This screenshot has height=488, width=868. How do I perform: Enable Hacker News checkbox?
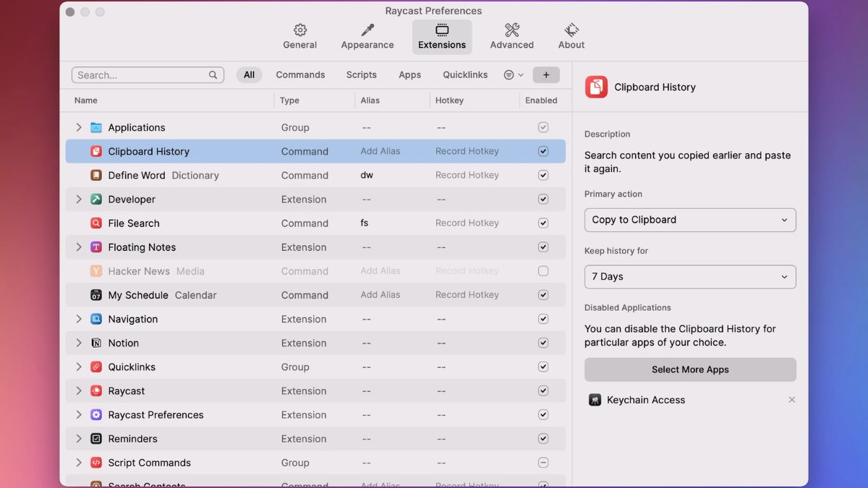click(x=543, y=271)
